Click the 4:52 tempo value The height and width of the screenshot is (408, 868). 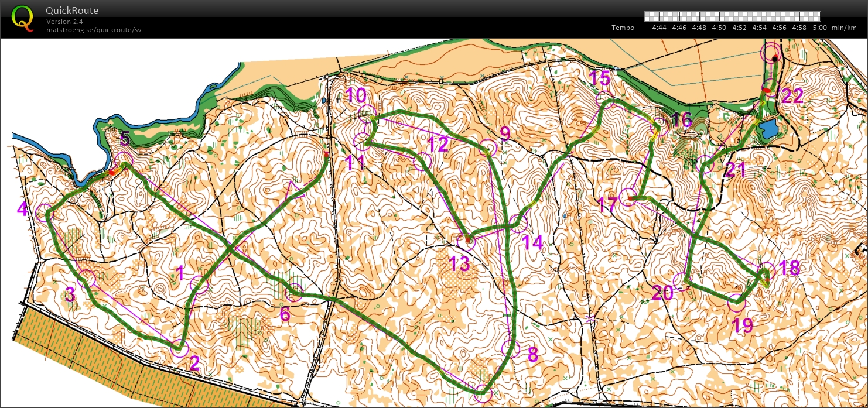[739, 28]
